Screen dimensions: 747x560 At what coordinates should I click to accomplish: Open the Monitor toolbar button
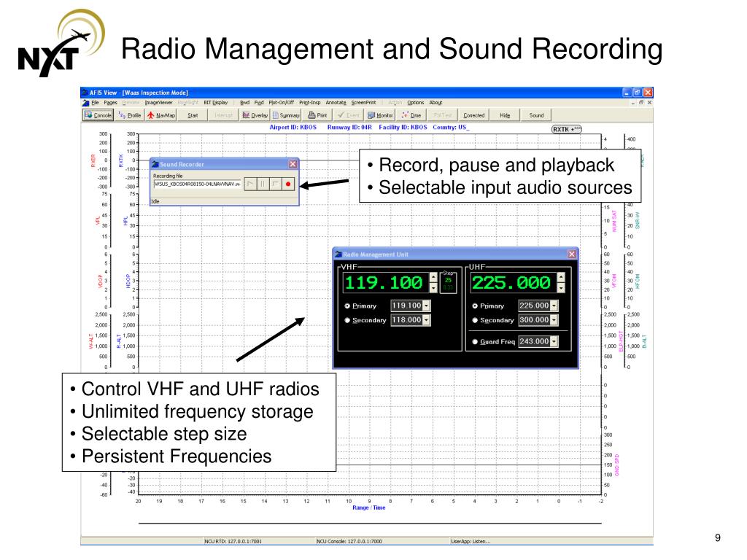pyautogui.click(x=379, y=115)
